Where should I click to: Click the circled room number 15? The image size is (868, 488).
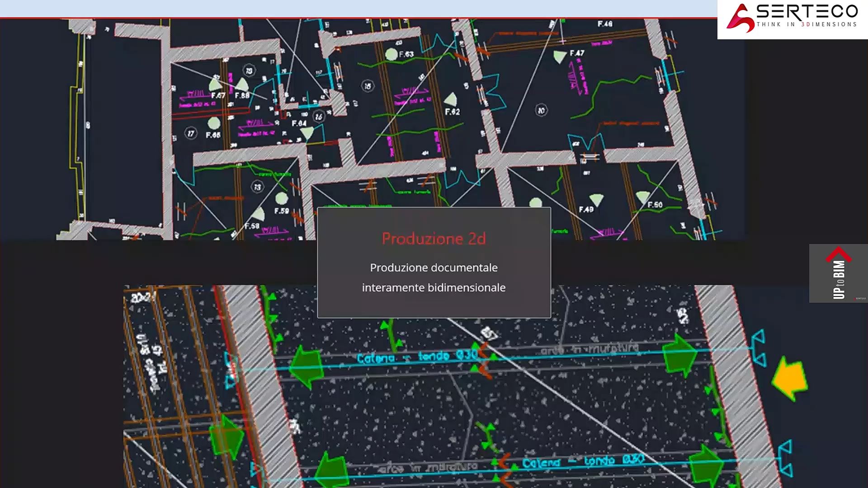tap(368, 86)
